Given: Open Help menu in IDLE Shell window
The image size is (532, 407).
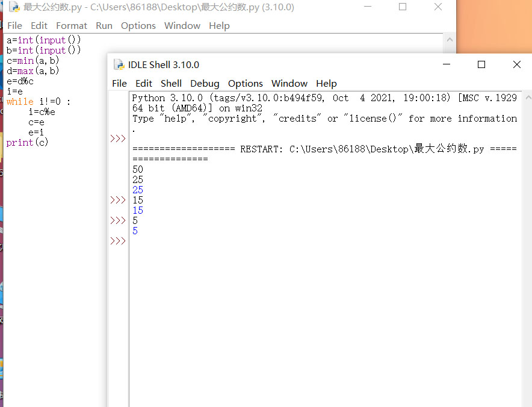Looking at the screenshot, I should point(326,84).
